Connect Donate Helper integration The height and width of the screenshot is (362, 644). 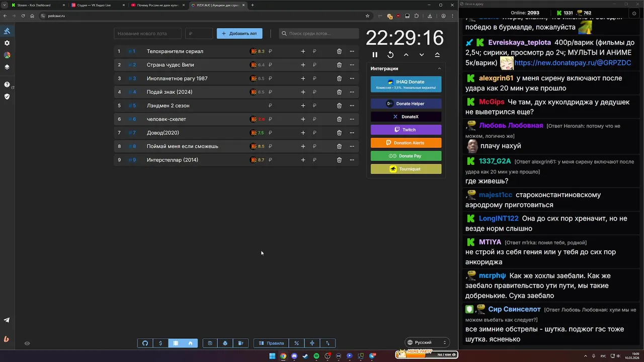tap(406, 104)
